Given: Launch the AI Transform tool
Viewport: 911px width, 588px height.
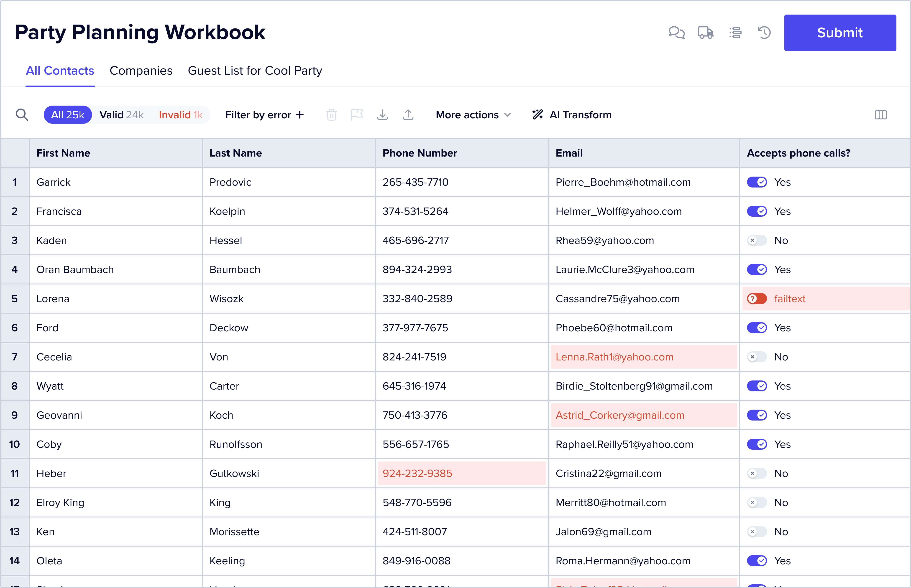Looking at the screenshot, I should 572,115.
